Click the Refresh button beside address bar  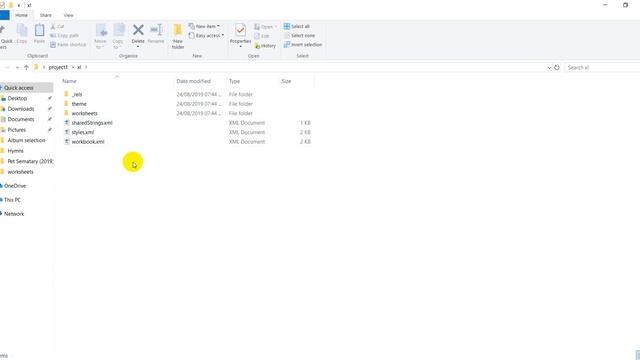(x=557, y=67)
